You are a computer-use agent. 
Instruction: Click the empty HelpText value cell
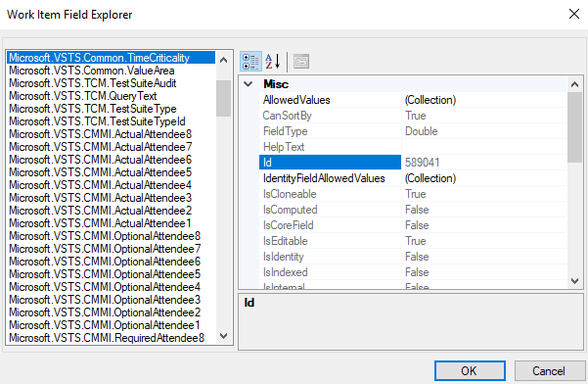[x=483, y=147]
